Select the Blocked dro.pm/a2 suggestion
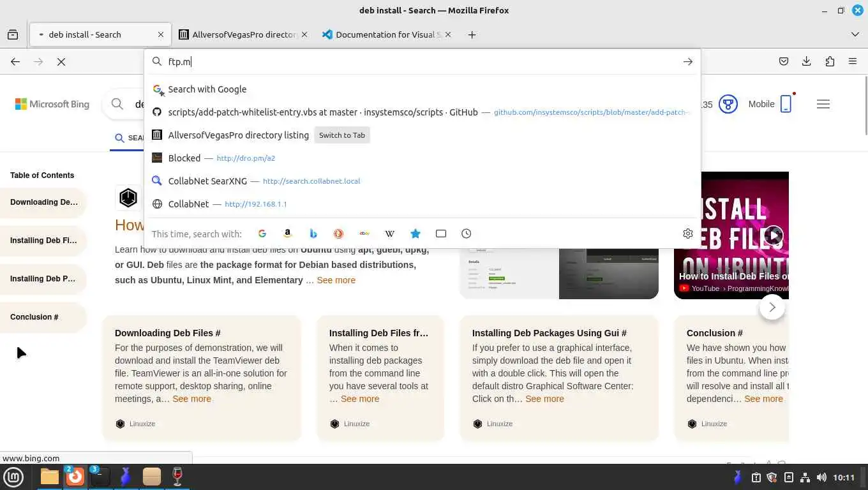The width and height of the screenshot is (868, 490). pos(423,158)
